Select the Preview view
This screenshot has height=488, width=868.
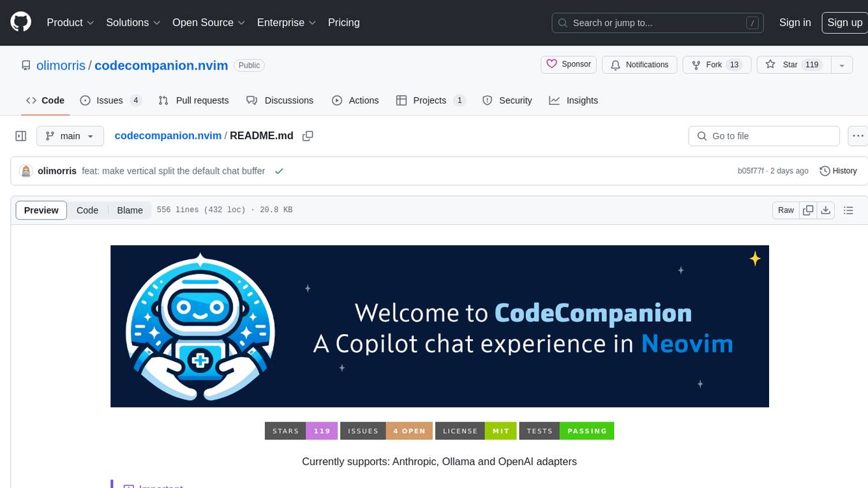41,210
